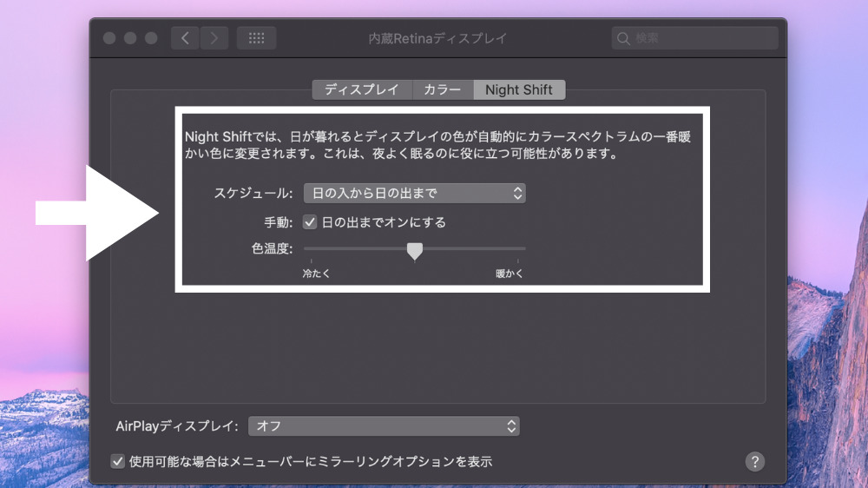The height and width of the screenshot is (488, 868).
Task: Select the Night Shift tab
Action: (519, 89)
